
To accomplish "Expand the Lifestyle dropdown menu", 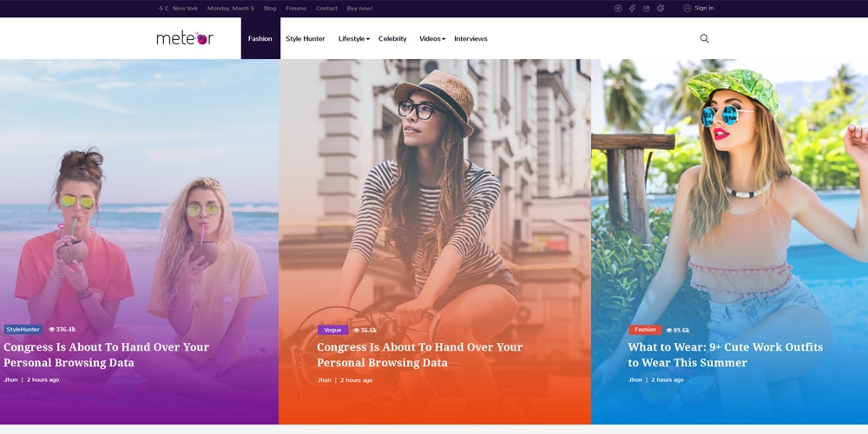I will click(x=354, y=39).
